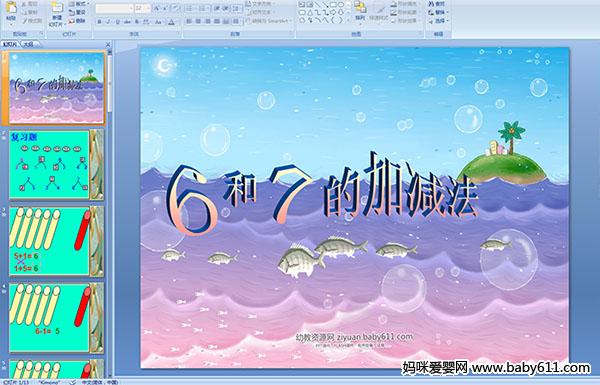The image size is (600, 385).
Task: Toggle Strikethrough formatting
Action: click(127, 22)
